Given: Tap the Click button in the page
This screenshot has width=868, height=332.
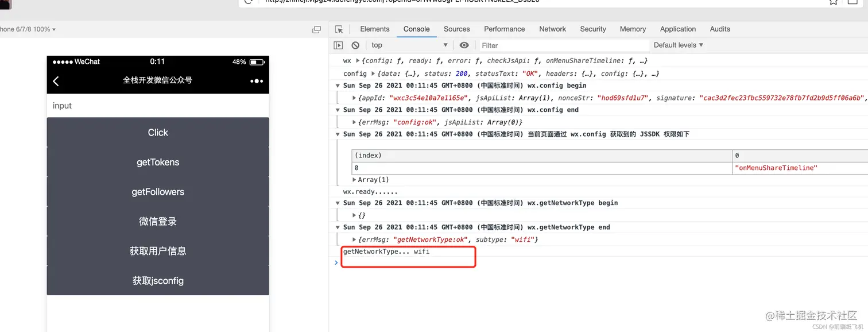Looking at the screenshot, I should pos(158,133).
